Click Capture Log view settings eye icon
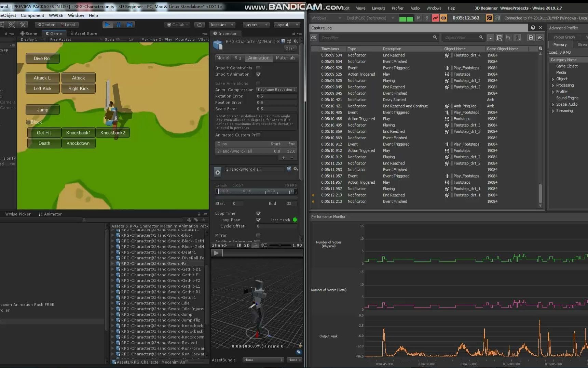 click(x=539, y=38)
